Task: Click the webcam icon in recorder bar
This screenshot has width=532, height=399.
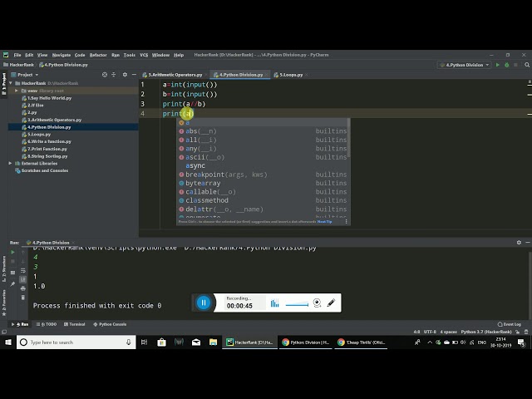Action: tap(317, 303)
